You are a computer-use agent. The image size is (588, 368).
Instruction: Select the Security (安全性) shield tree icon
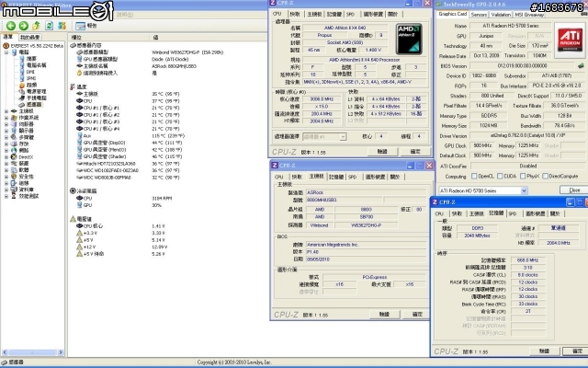pyautogui.click(x=15, y=176)
